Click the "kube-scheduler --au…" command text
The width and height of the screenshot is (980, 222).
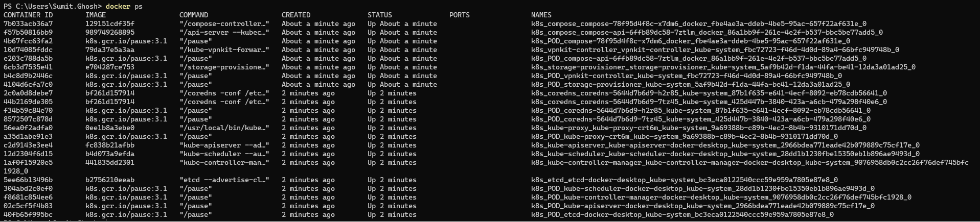(x=224, y=154)
